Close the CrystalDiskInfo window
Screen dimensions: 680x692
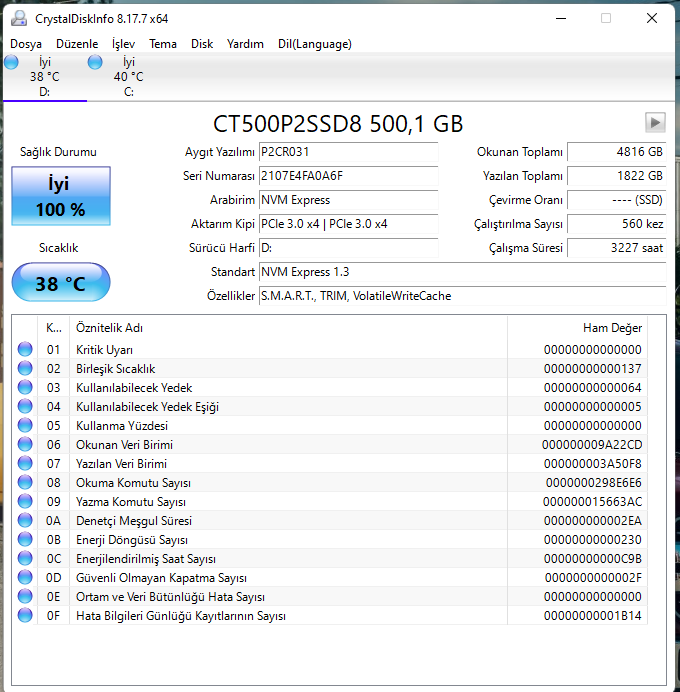tap(652, 18)
